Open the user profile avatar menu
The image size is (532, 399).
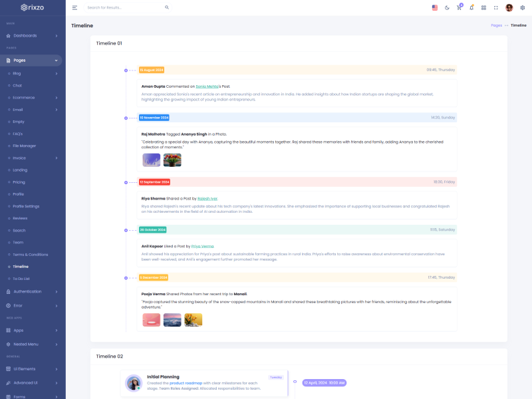[509, 7]
